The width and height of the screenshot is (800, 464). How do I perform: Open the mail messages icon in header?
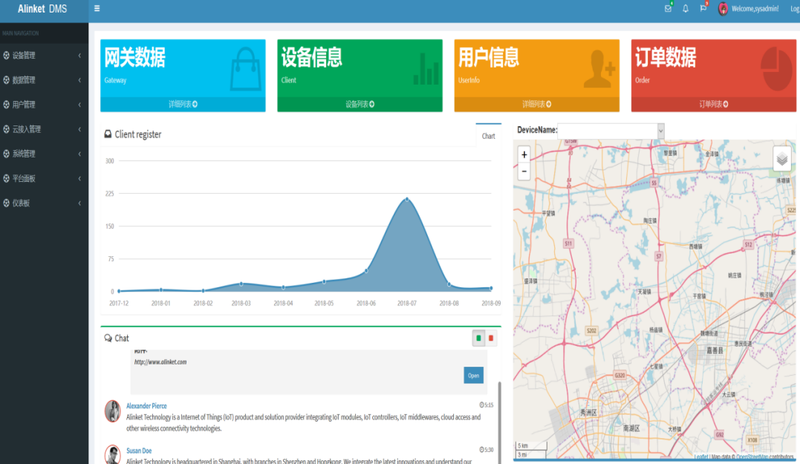tap(668, 9)
